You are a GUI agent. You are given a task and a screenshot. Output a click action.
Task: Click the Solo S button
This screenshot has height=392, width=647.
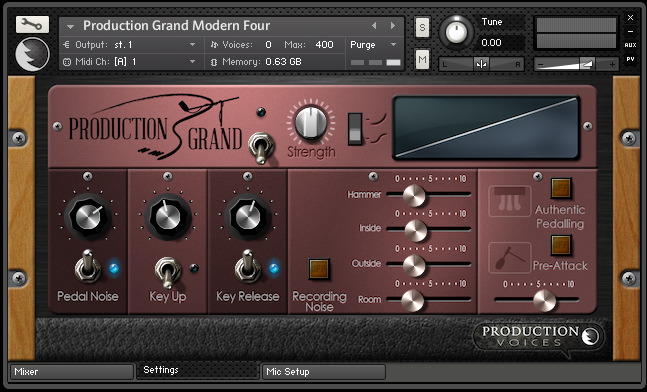[422, 28]
